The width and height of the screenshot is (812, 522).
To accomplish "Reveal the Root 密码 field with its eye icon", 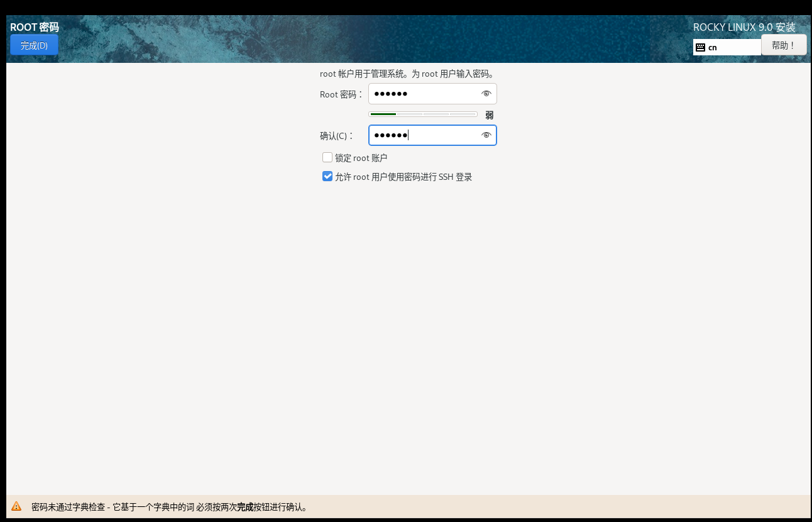I will [486, 94].
